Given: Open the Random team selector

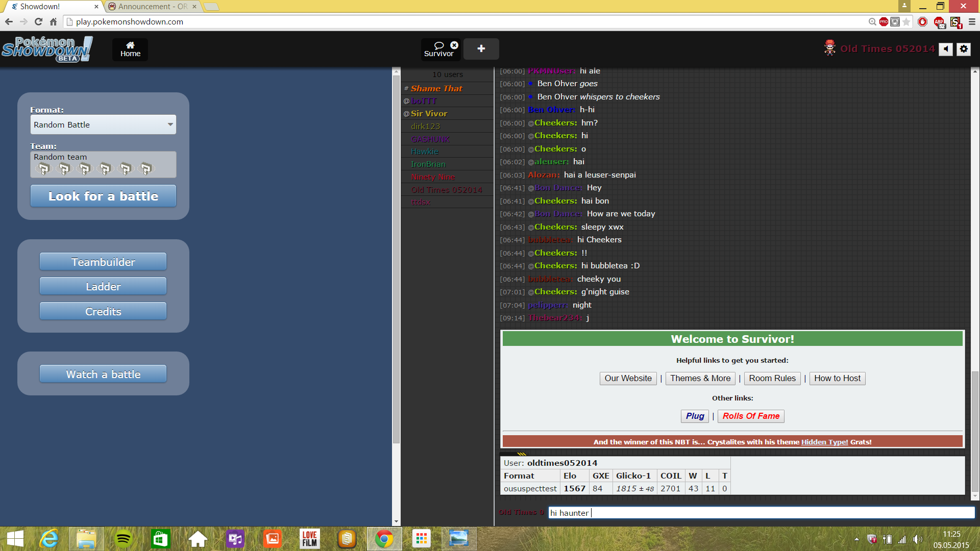Looking at the screenshot, I should pyautogui.click(x=103, y=164).
